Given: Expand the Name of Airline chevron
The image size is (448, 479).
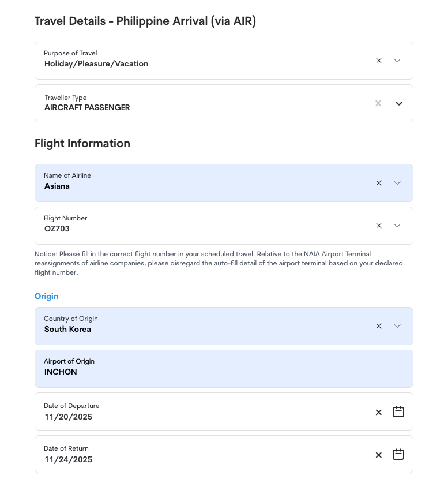Looking at the screenshot, I should (397, 183).
